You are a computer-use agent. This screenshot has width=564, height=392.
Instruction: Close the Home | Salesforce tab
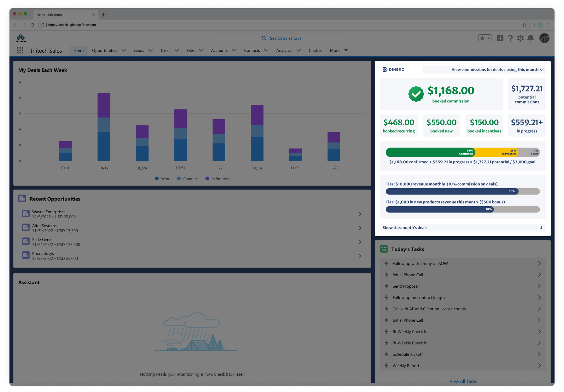(x=93, y=15)
